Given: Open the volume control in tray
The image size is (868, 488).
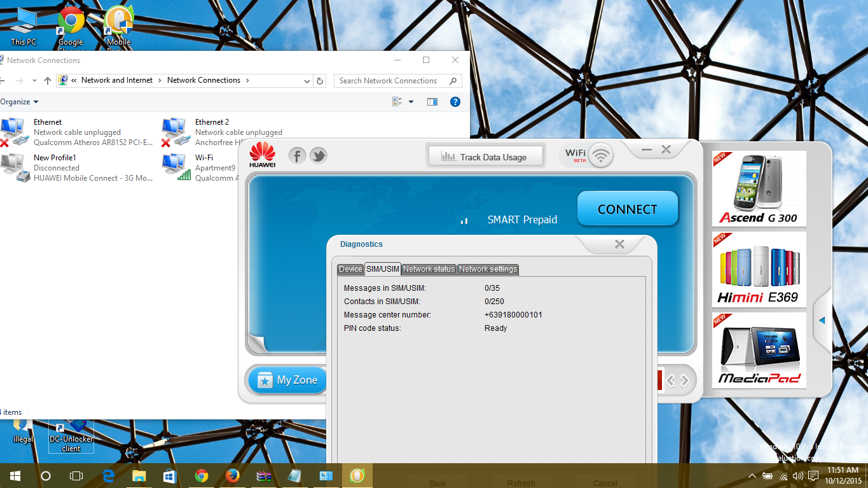Looking at the screenshot, I should [798, 476].
